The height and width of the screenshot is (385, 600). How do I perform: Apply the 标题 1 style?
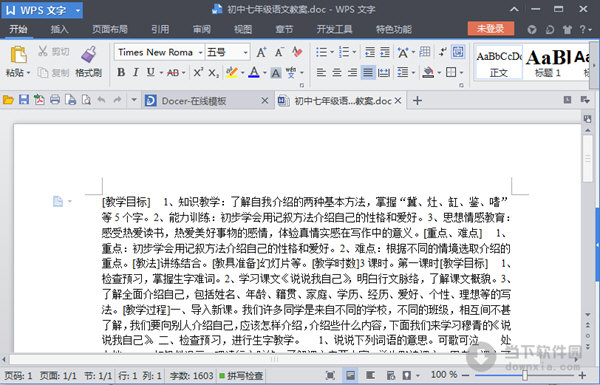548,62
